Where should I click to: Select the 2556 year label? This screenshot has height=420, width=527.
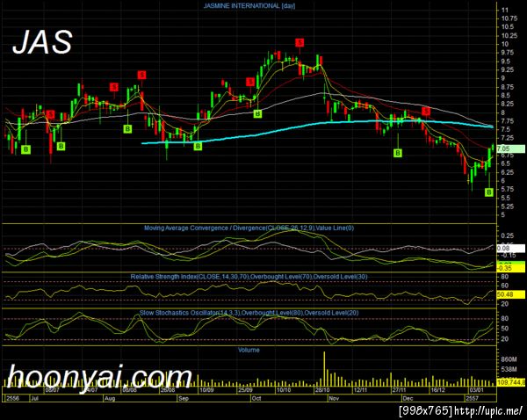[13, 398]
